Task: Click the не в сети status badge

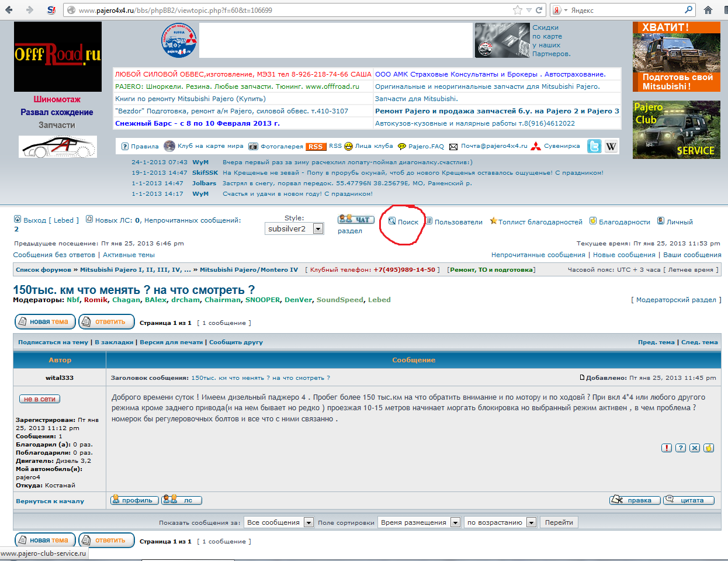Action: point(40,399)
